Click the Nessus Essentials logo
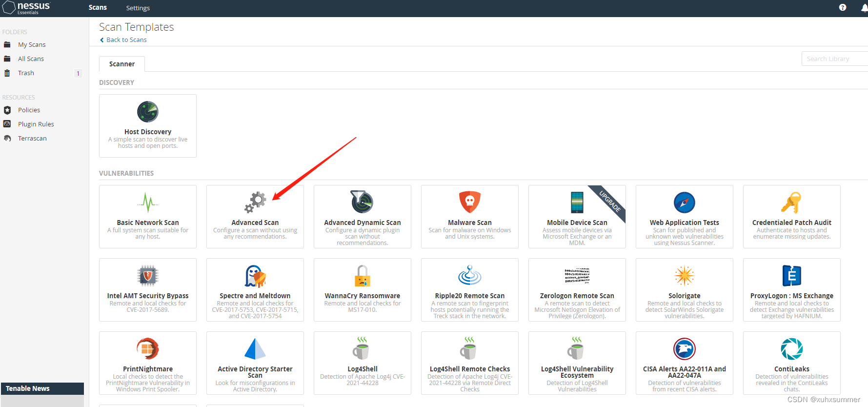The image size is (868, 407). [26, 8]
